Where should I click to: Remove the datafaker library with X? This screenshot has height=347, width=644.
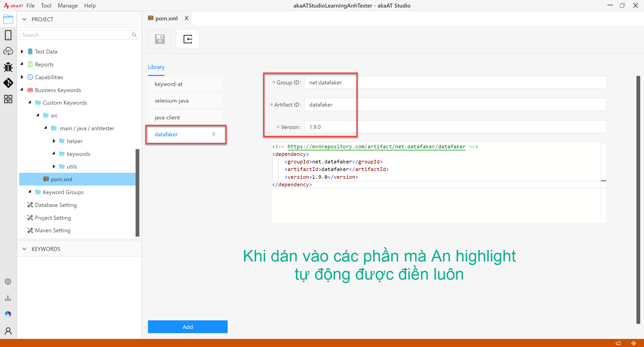point(214,134)
